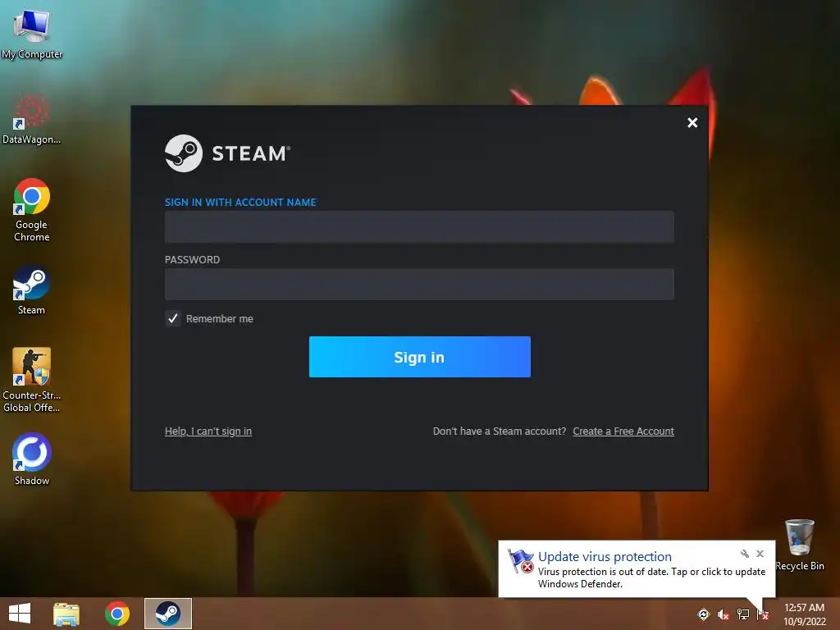Viewport: 840px width, 630px height.
Task: Close the Steam sign-in window
Action: (x=692, y=123)
